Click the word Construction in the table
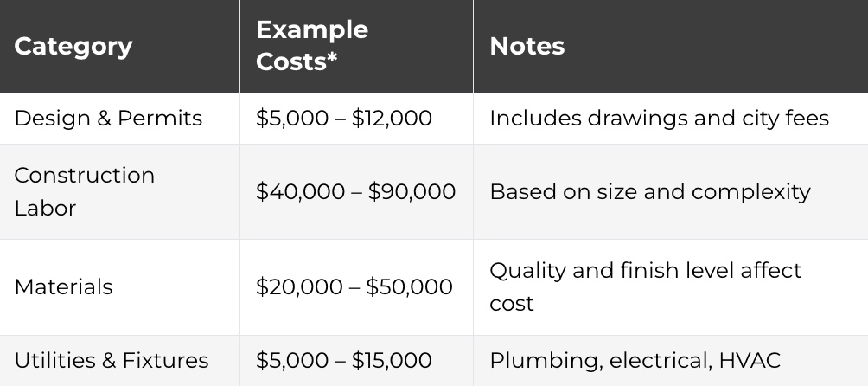Image resolution: width=868 pixels, height=386 pixels. point(85,175)
